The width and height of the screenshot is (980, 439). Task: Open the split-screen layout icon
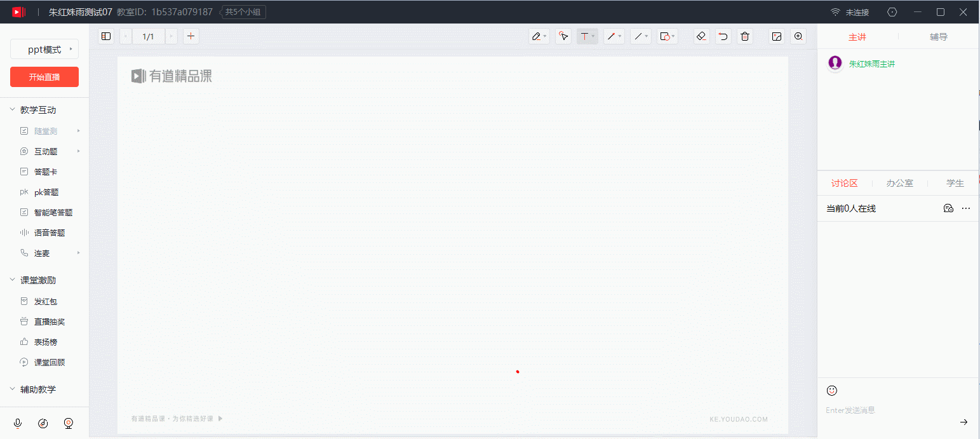point(105,36)
